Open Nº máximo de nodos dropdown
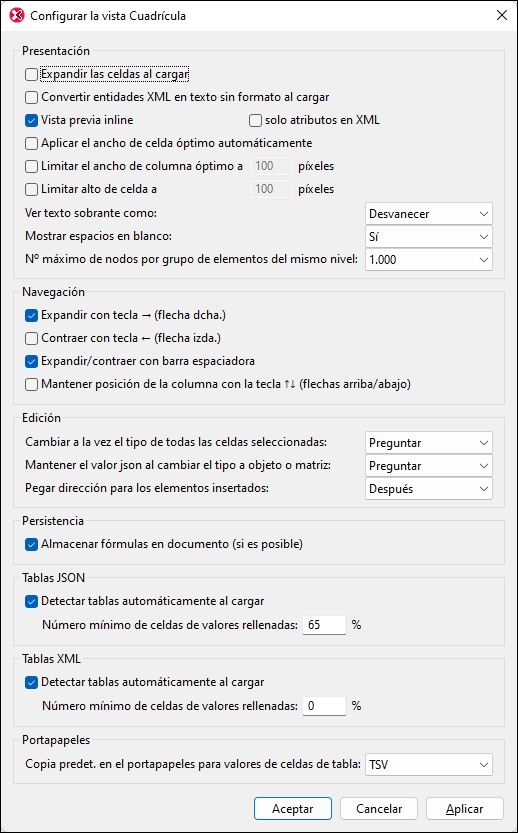Screen dimensions: 518x833 (x=429, y=259)
